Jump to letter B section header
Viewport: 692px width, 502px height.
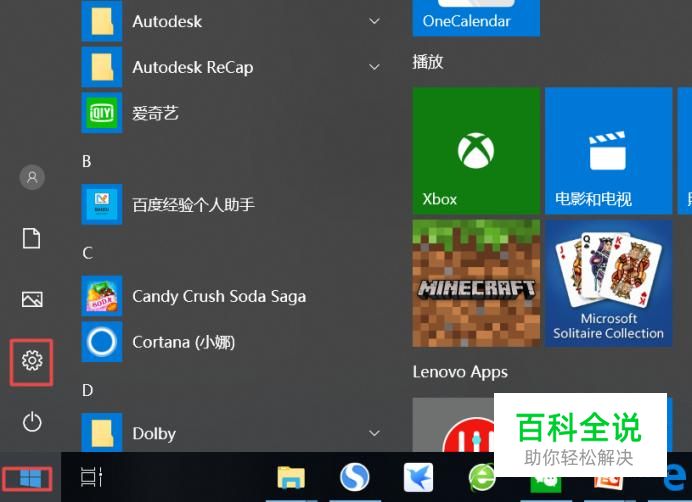click(x=86, y=161)
